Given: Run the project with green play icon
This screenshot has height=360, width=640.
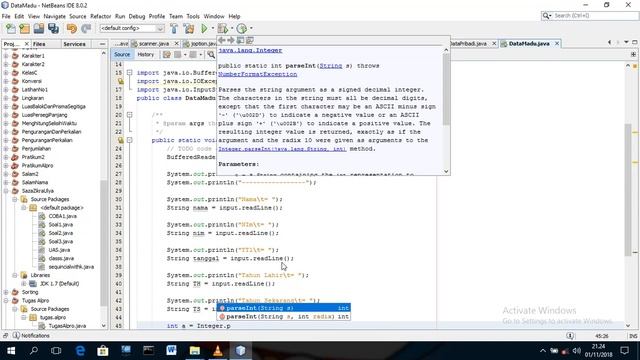Looking at the screenshot, I should [204, 29].
